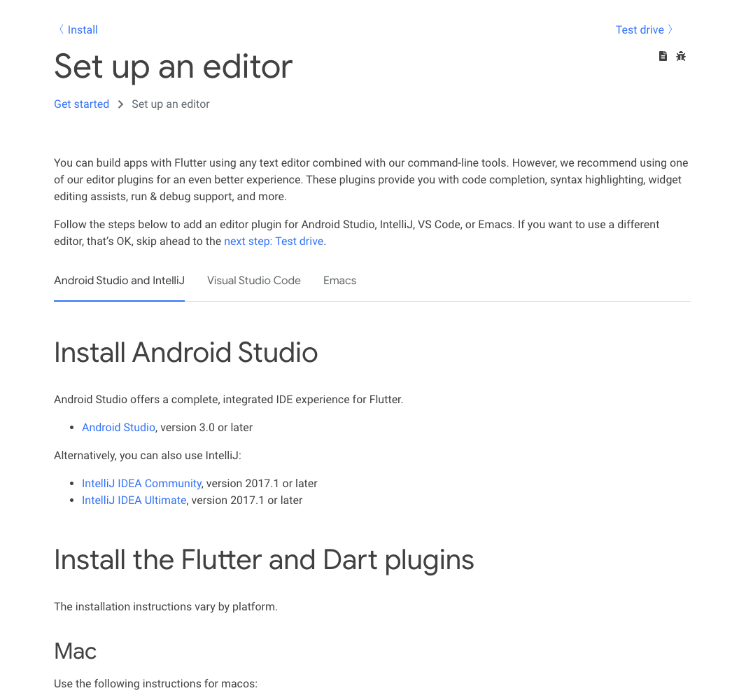Select the Android Studio and IntelliJ tab
This screenshot has height=700, width=739.
[119, 281]
